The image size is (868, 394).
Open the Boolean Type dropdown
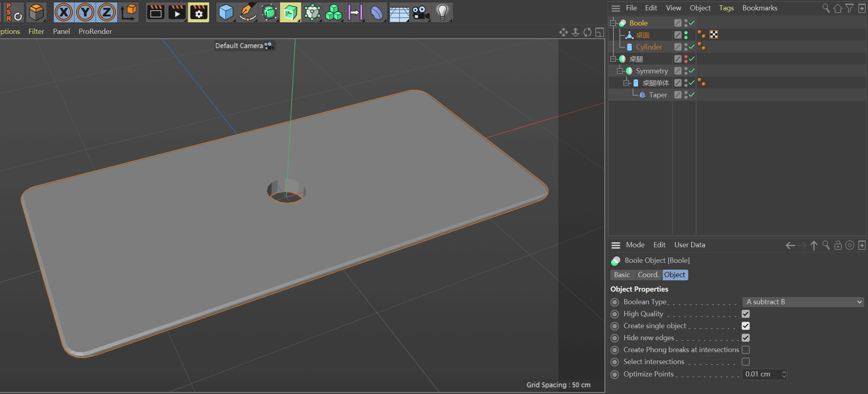[x=803, y=302]
